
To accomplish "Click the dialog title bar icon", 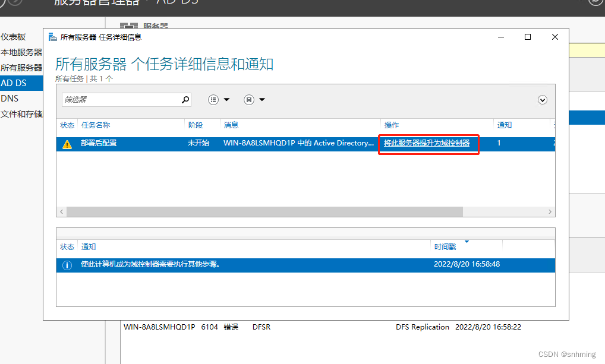I will point(52,37).
